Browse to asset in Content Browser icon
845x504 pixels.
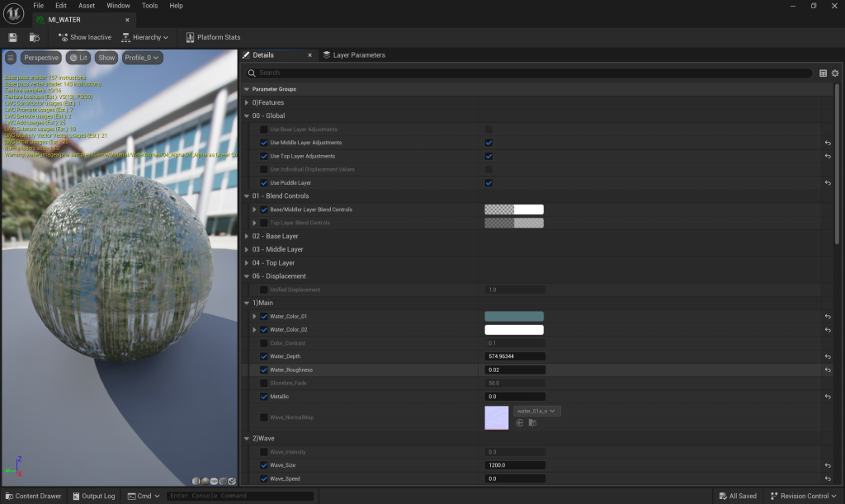pyautogui.click(x=35, y=37)
